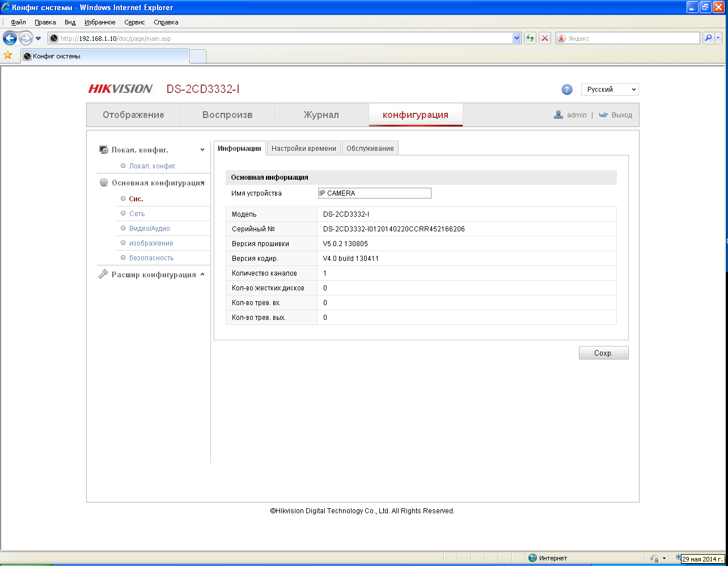Screen dimensions: 728x566
Task: Open the Вид menu
Action: pos(70,22)
